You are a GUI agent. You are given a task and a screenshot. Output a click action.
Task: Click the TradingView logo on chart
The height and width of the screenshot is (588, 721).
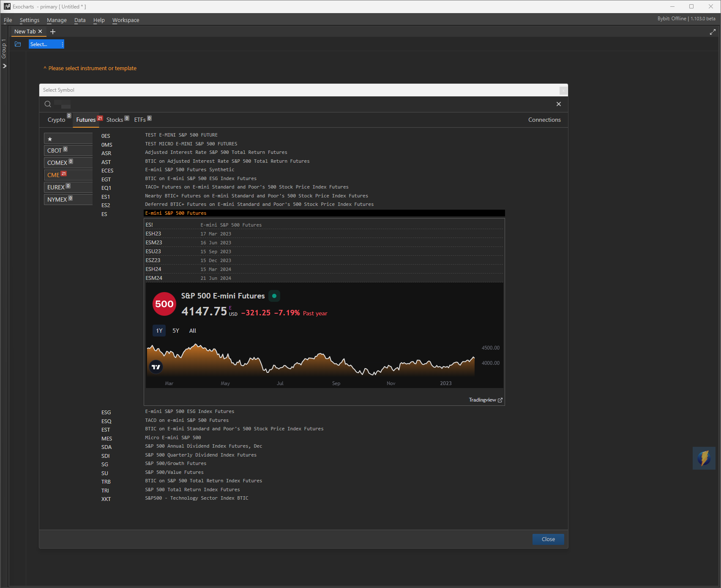156,367
